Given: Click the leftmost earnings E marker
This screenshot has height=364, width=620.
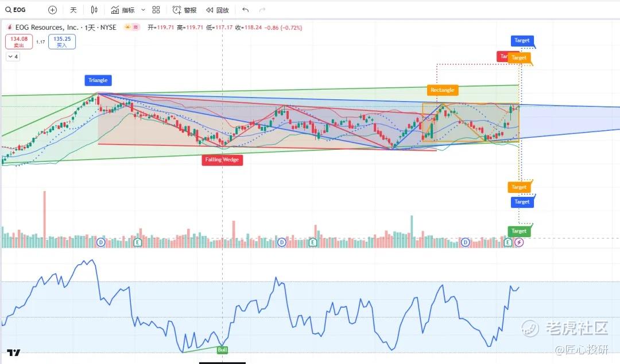Looking at the screenshot, I should click(137, 242).
